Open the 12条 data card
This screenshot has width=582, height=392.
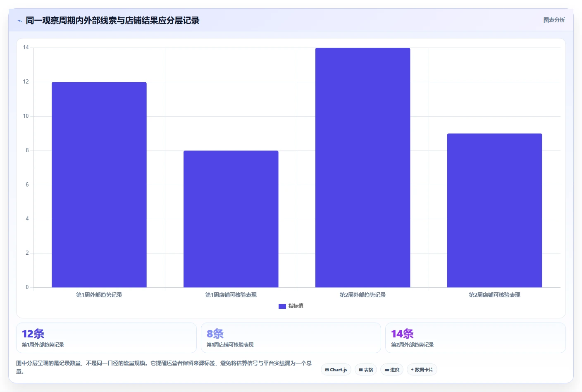(x=106, y=338)
